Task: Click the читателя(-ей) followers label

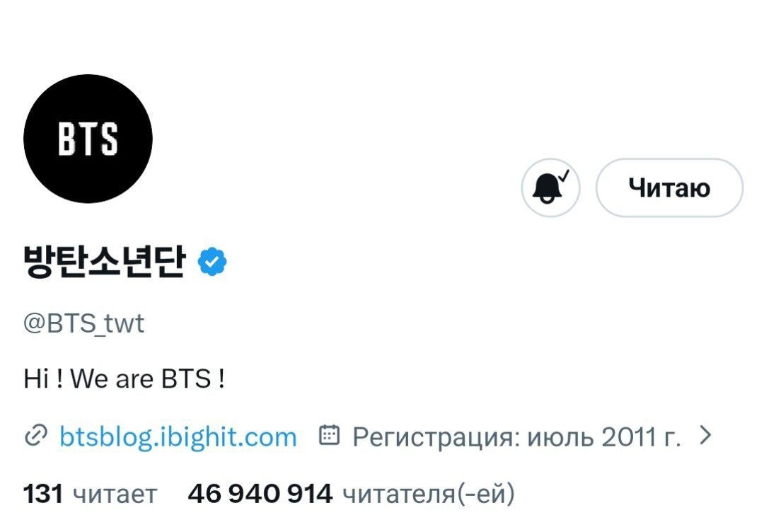Action: [428, 495]
